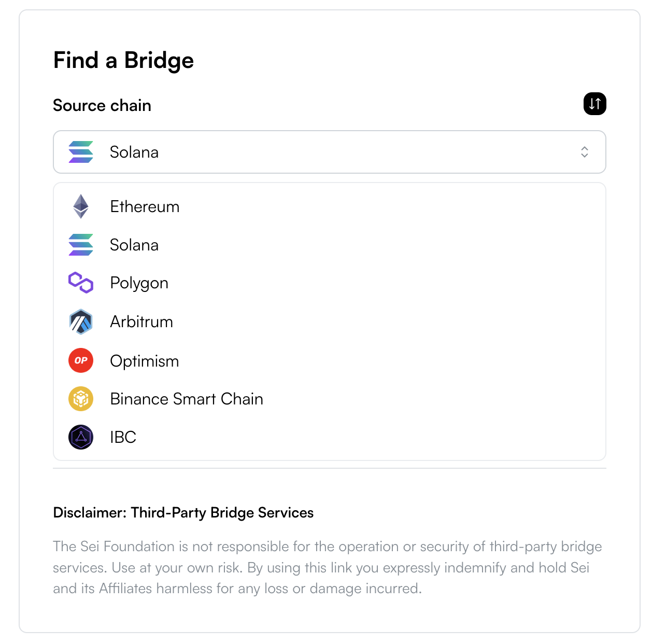This screenshot has height=644, width=652.
Task: Click the Binance Smart Chain gold icon
Action: pos(81,399)
